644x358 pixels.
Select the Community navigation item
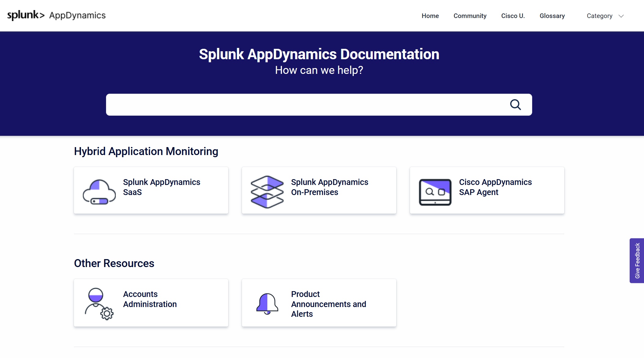point(470,16)
